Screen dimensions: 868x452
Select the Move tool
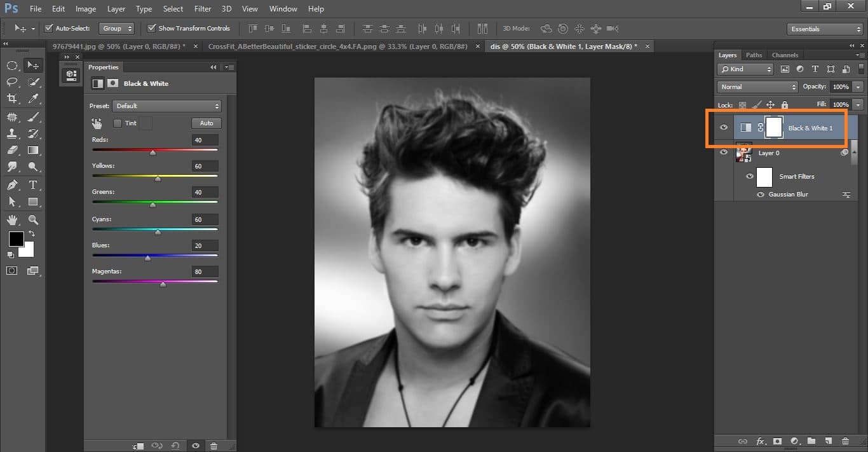tap(34, 65)
